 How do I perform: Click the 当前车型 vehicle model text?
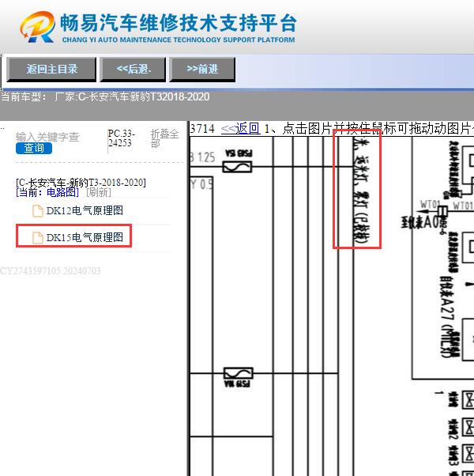coord(105,96)
